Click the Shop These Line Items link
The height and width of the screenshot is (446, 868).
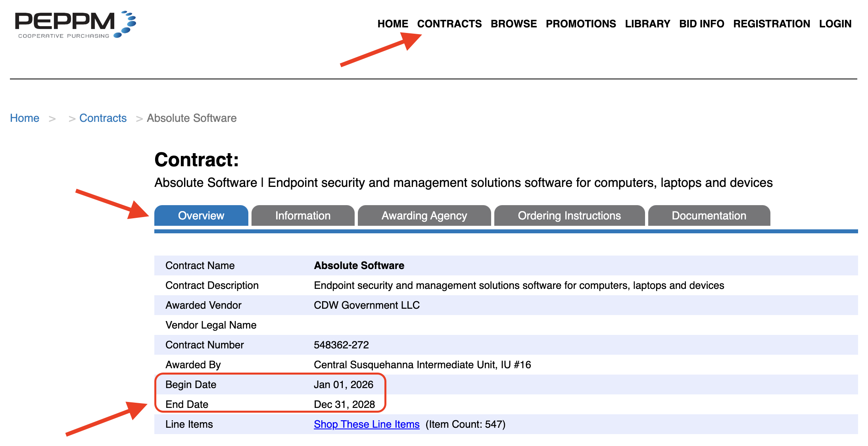point(367,424)
